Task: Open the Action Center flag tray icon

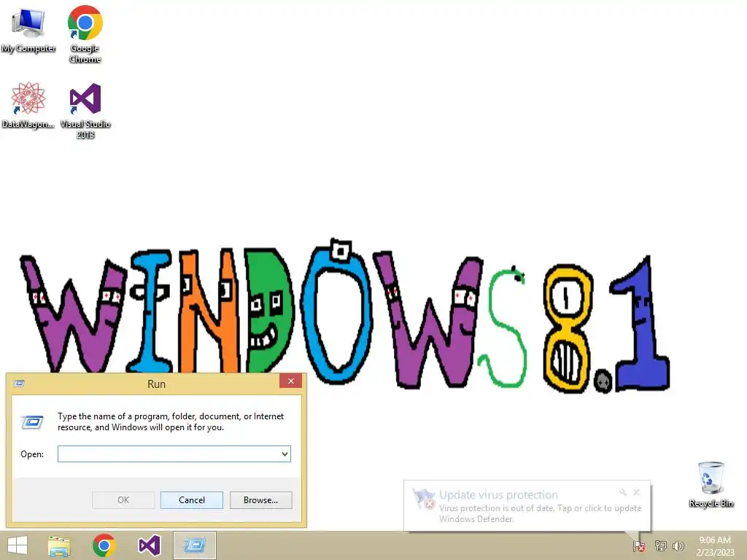Action: (x=639, y=546)
